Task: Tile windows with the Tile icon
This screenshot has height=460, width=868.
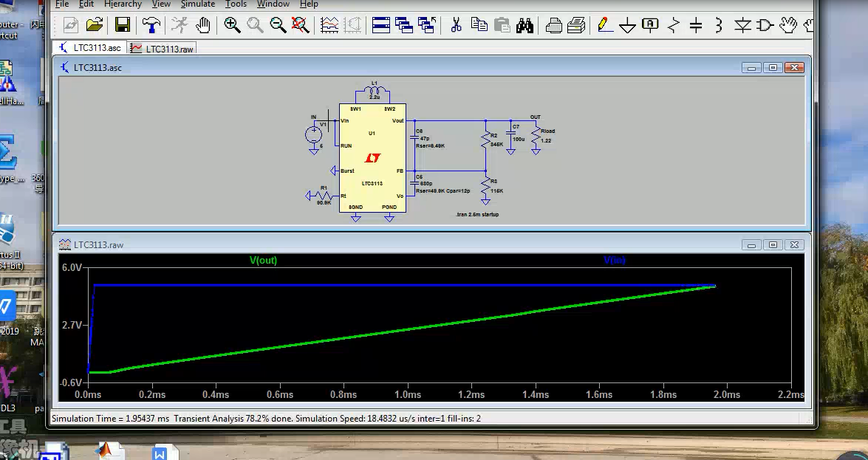Action: [381, 25]
